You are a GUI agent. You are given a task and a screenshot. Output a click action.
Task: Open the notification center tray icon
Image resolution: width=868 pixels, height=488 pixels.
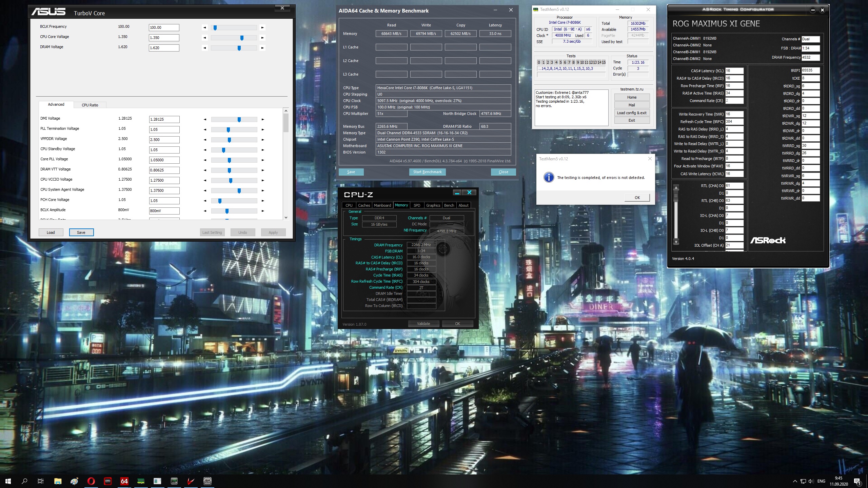[x=857, y=481]
